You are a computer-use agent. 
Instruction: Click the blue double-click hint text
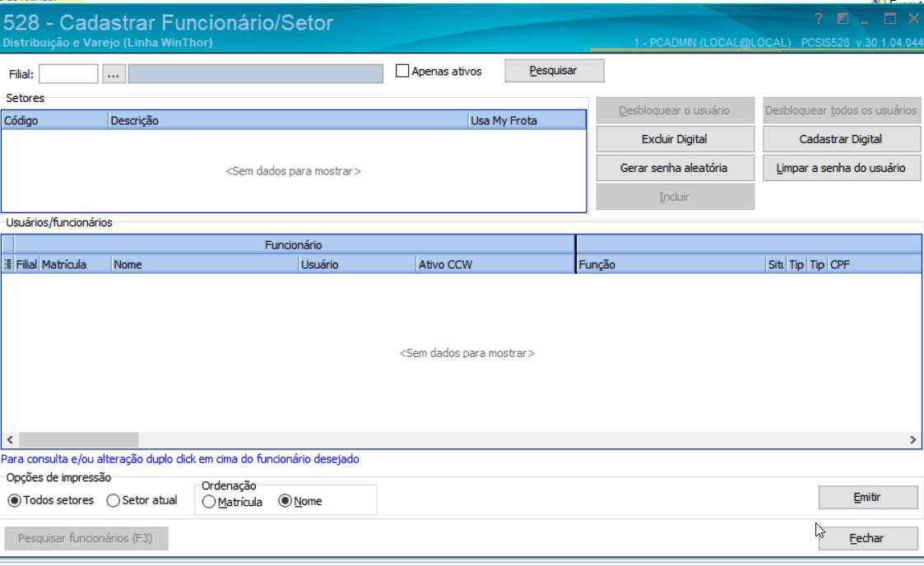[x=180, y=459]
